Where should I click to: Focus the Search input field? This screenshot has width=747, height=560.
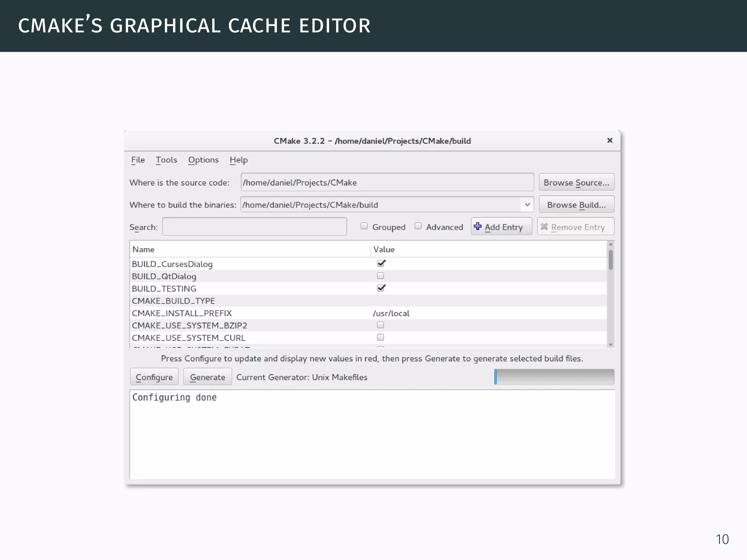coord(254,227)
